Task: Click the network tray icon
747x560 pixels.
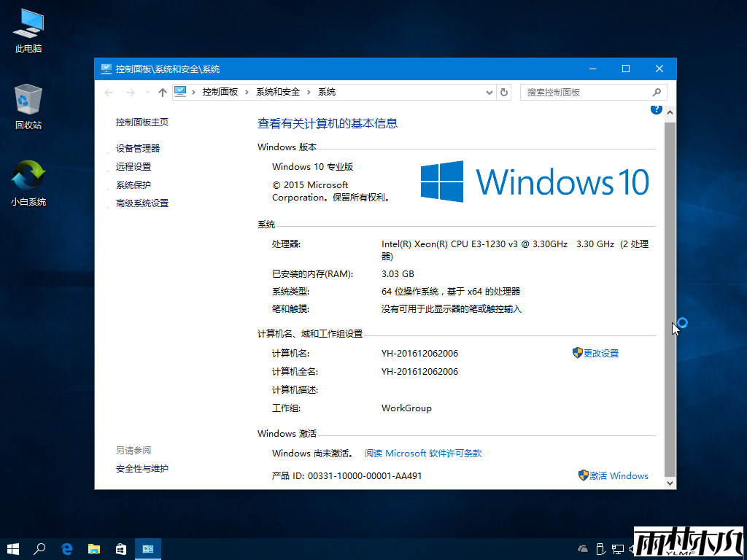Action: click(x=618, y=549)
